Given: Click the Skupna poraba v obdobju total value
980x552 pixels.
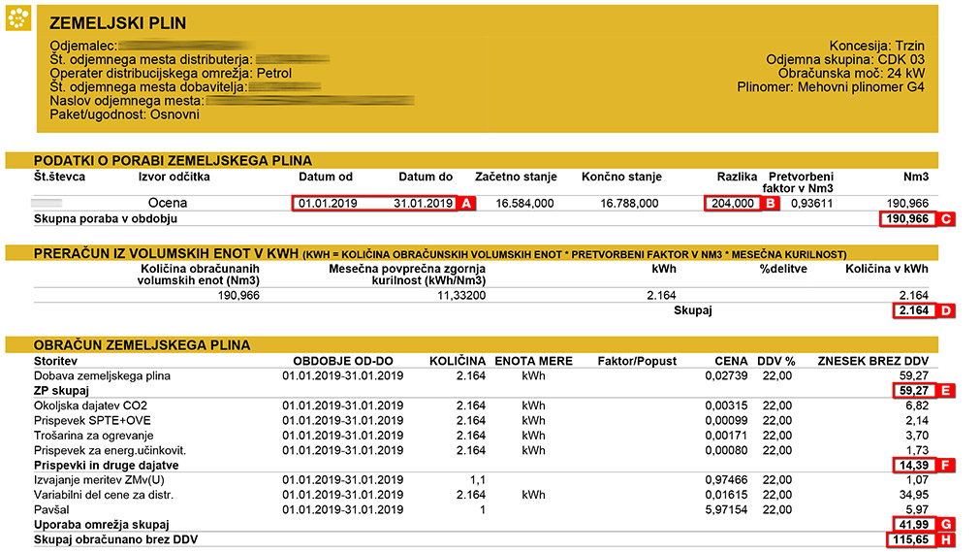Looking at the screenshot, I should pyautogui.click(x=907, y=219).
